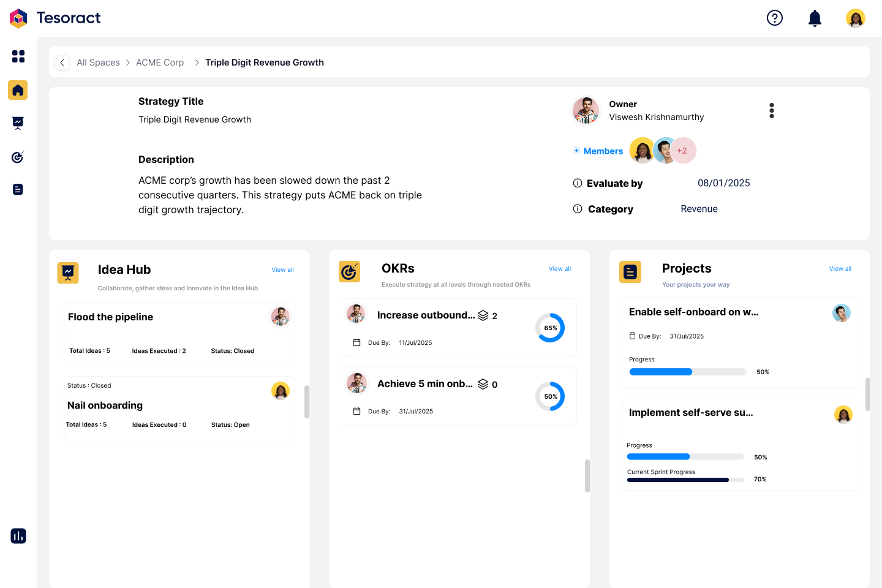Image resolution: width=882 pixels, height=588 pixels.
Task: Click the avatar on Nail onboarding
Action: [281, 391]
